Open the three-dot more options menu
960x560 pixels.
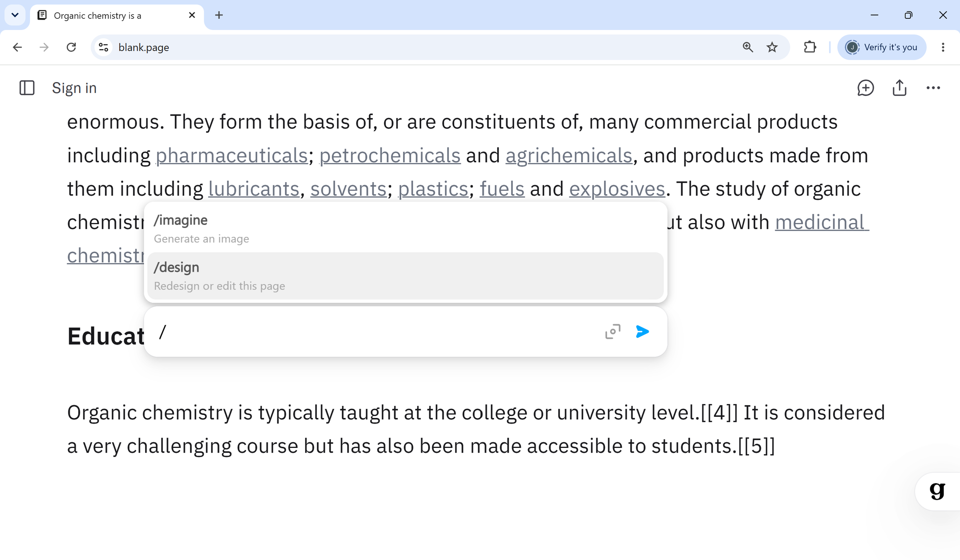tap(933, 88)
